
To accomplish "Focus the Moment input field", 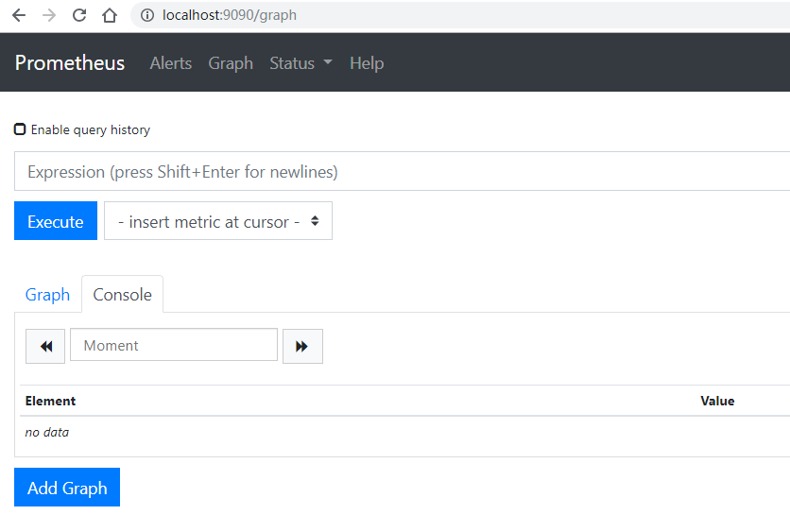I will (174, 345).
